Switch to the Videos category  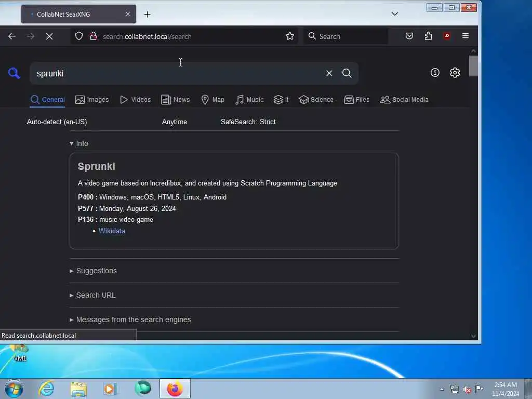click(136, 100)
